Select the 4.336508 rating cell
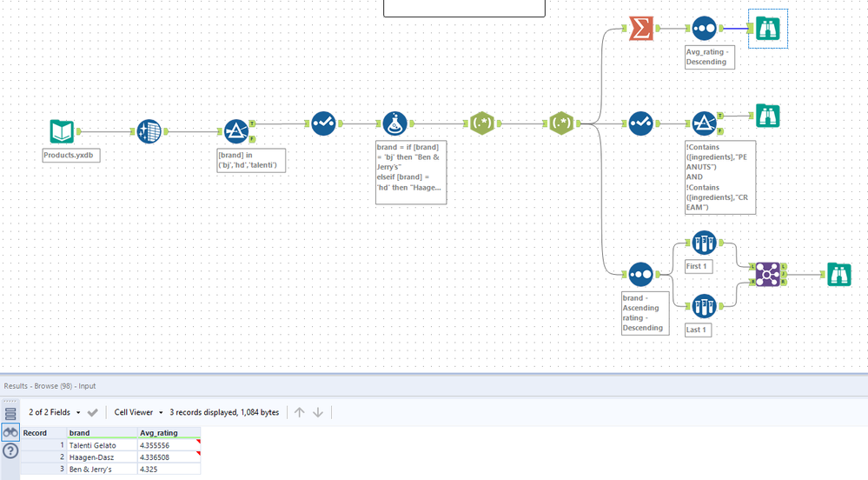Viewport: 868px width, 480px height. click(x=169, y=457)
